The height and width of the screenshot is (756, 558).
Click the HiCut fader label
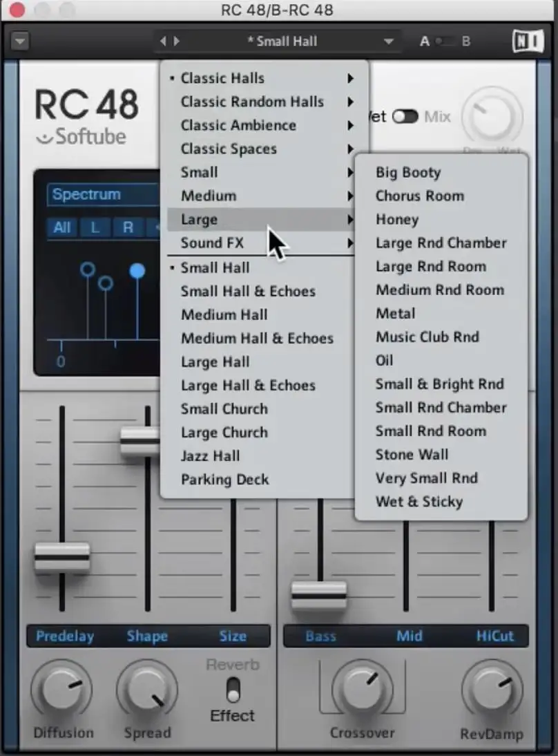(495, 636)
